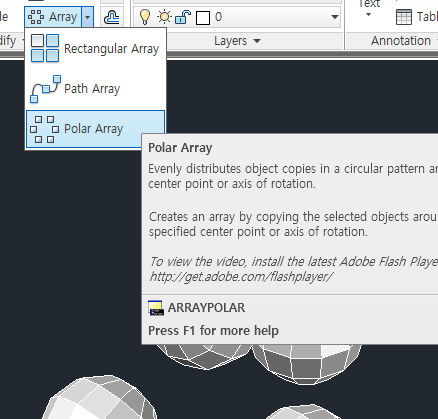Toggle the layer lock padlock icon
438x419 pixels.
(x=183, y=17)
